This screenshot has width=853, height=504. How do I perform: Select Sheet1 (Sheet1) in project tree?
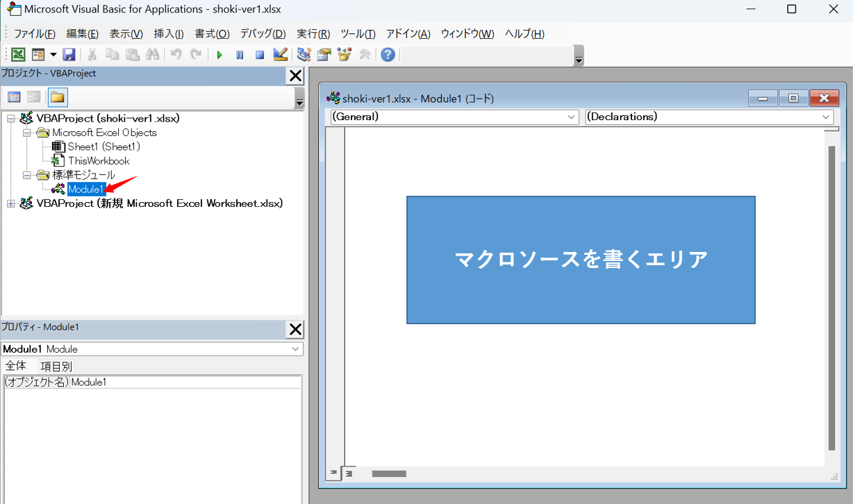(x=103, y=146)
